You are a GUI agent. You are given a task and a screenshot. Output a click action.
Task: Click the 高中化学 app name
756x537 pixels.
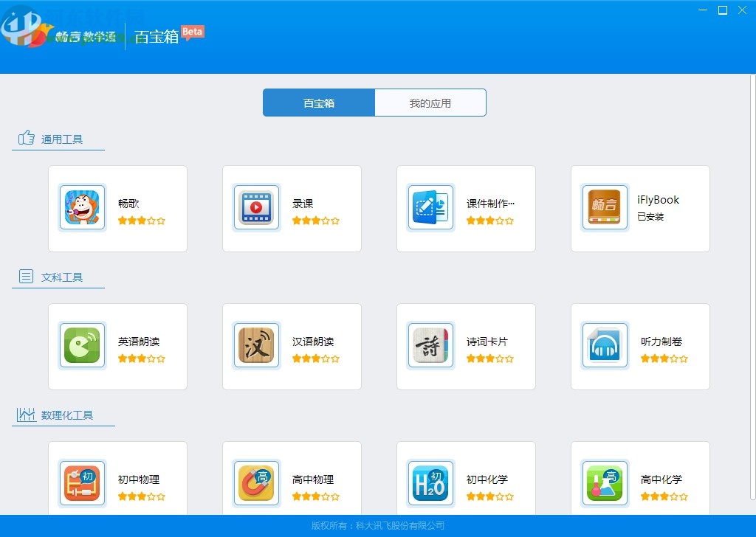click(661, 479)
